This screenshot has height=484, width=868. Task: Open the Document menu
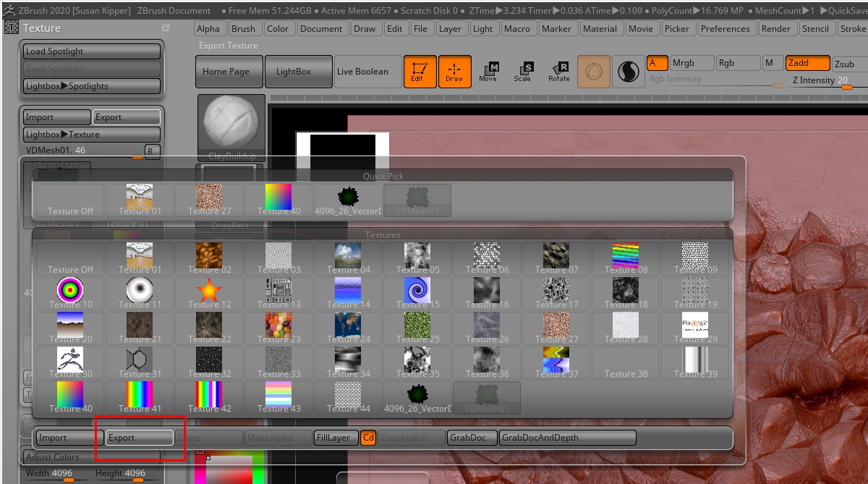coord(321,29)
